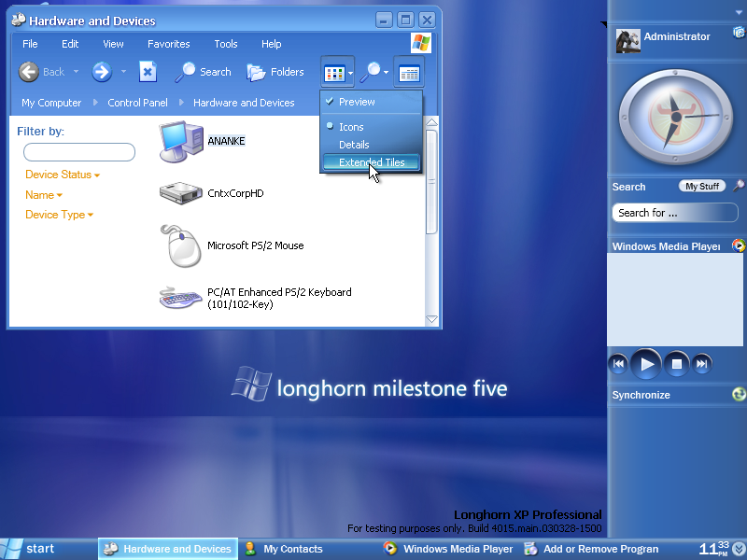This screenshot has height=560, width=747.
Task: Select the ANANKE computer icon
Action: point(181,142)
